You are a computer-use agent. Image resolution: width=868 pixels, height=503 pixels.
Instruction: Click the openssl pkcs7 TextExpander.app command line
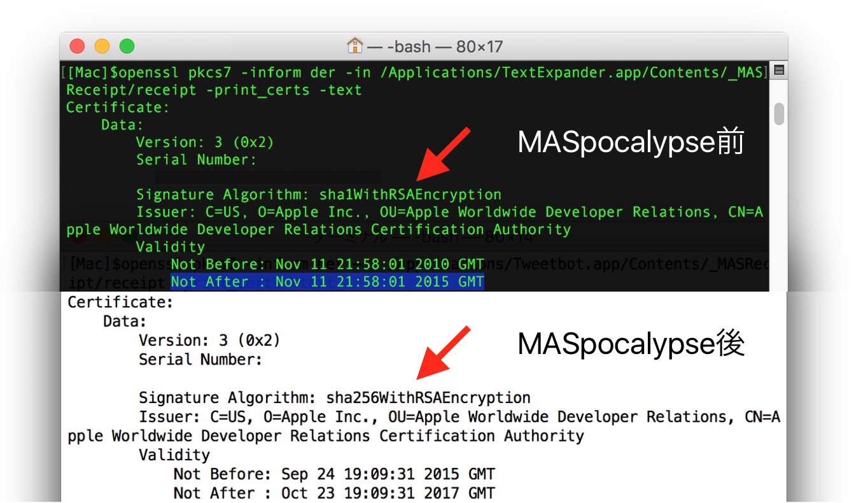[x=414, y=73]
